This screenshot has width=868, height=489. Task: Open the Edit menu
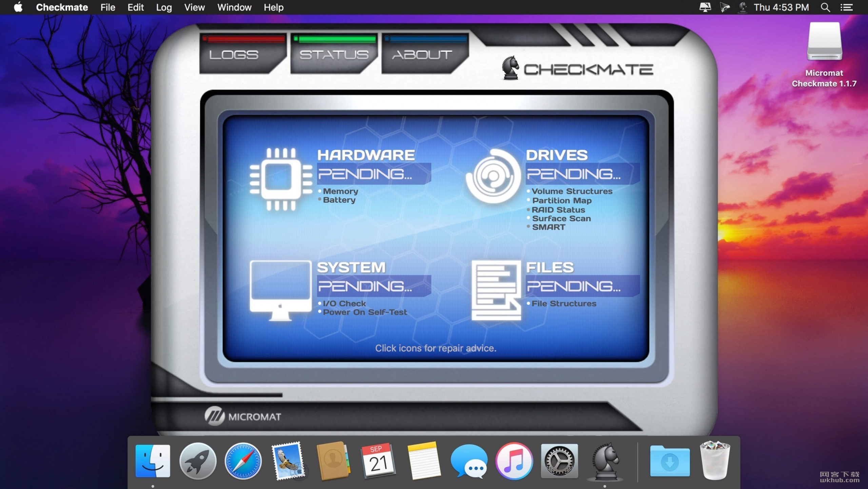point(136,7)
